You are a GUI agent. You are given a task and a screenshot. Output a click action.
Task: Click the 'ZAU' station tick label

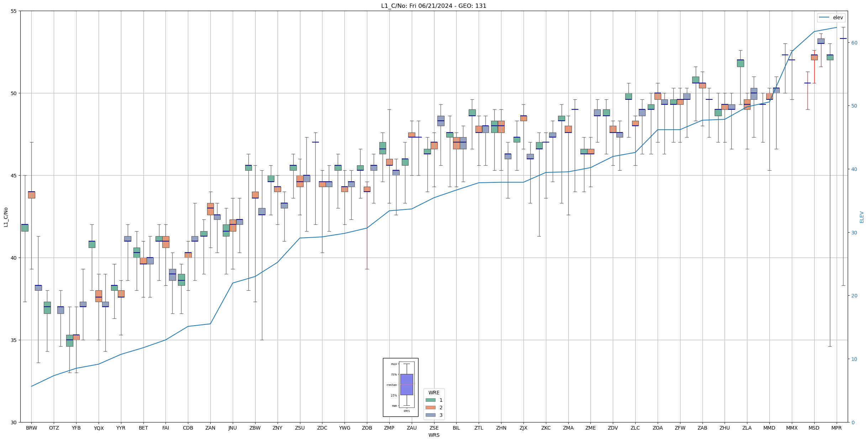pos(412,428)
